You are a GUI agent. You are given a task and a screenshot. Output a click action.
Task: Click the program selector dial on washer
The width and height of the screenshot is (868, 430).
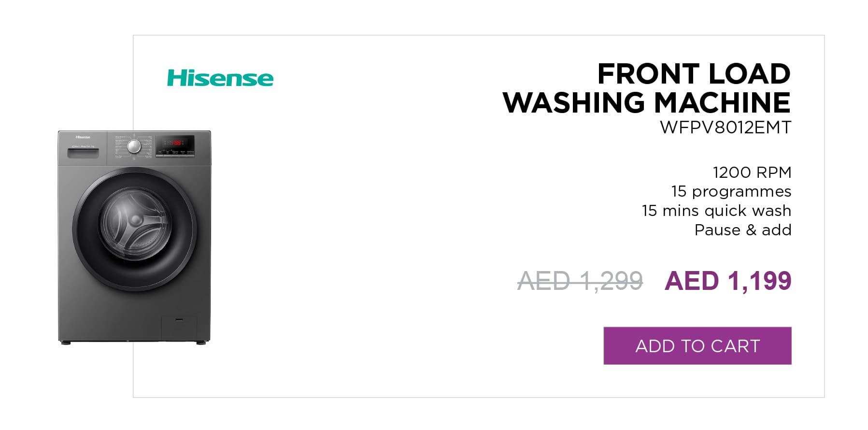click(x=134, y=146)
